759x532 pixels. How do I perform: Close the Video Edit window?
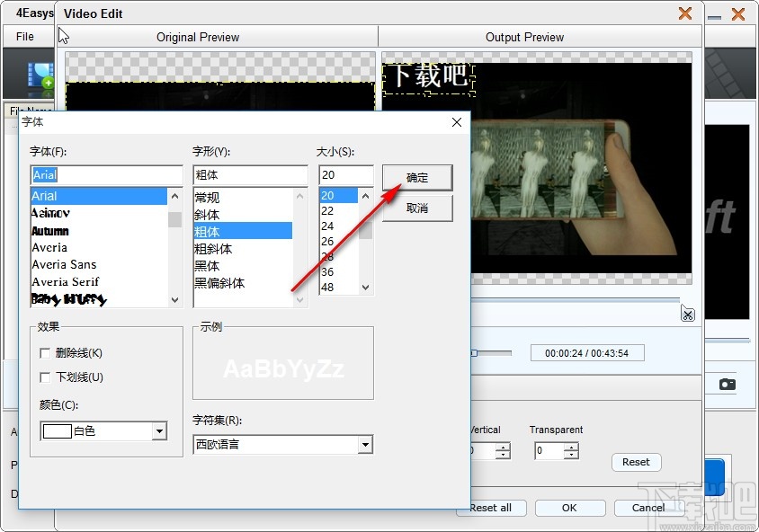(x=685, y=13)
